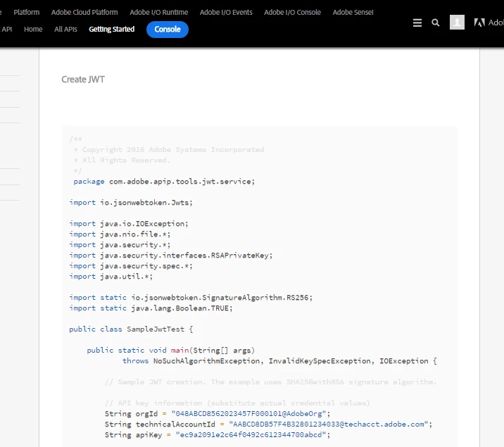504x447 pixels.
Task: Click the import java.io.IOException line
Action: point(129,224)
